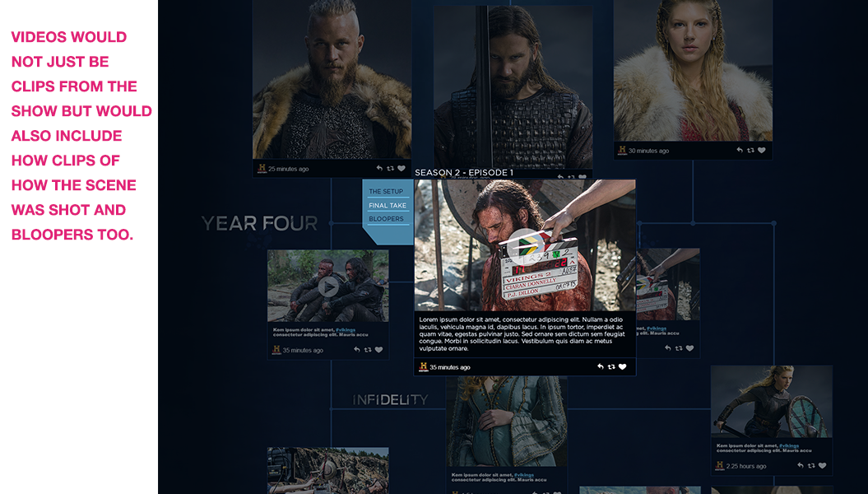The width and height of the screenshot is (868, 494).
Task: Click History logo on two-men-sitting card
Action: (x=276, y=349)
